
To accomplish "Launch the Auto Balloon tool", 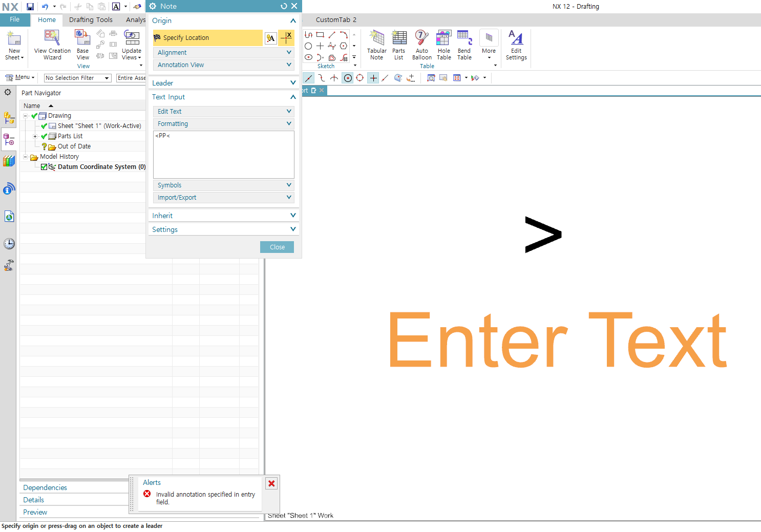I will (x=421, y=45).
